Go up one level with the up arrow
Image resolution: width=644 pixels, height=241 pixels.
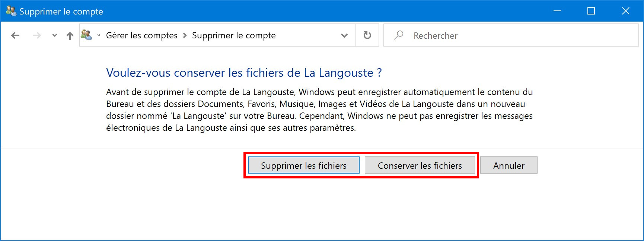point(70,36)
